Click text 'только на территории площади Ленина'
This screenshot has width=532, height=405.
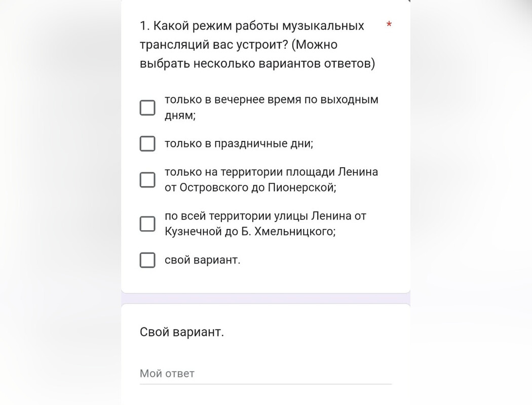click(272, 172)
